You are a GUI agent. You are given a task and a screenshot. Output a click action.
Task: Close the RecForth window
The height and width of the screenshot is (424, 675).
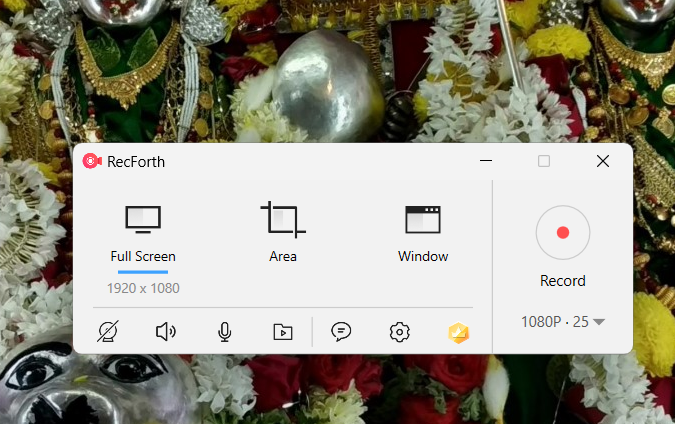tap(603, 161)
